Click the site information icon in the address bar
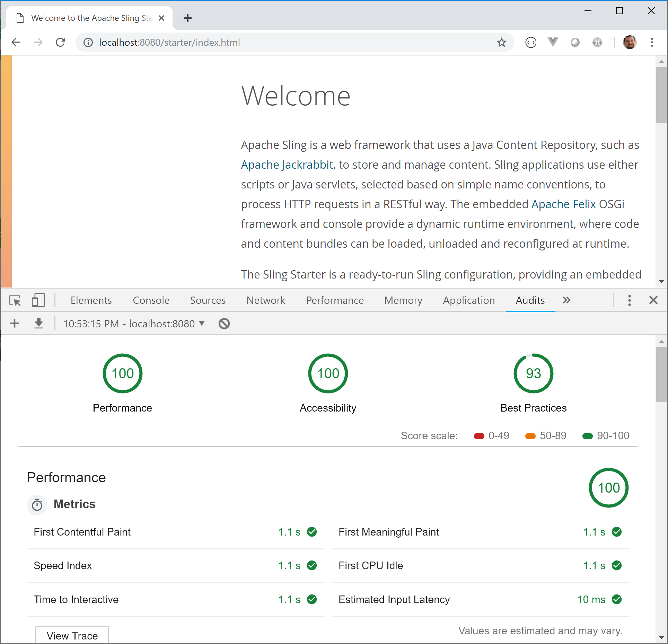 88,43
